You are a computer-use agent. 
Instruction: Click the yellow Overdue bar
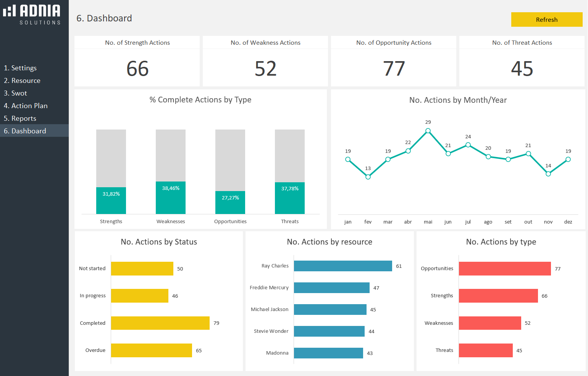point(151,350)
